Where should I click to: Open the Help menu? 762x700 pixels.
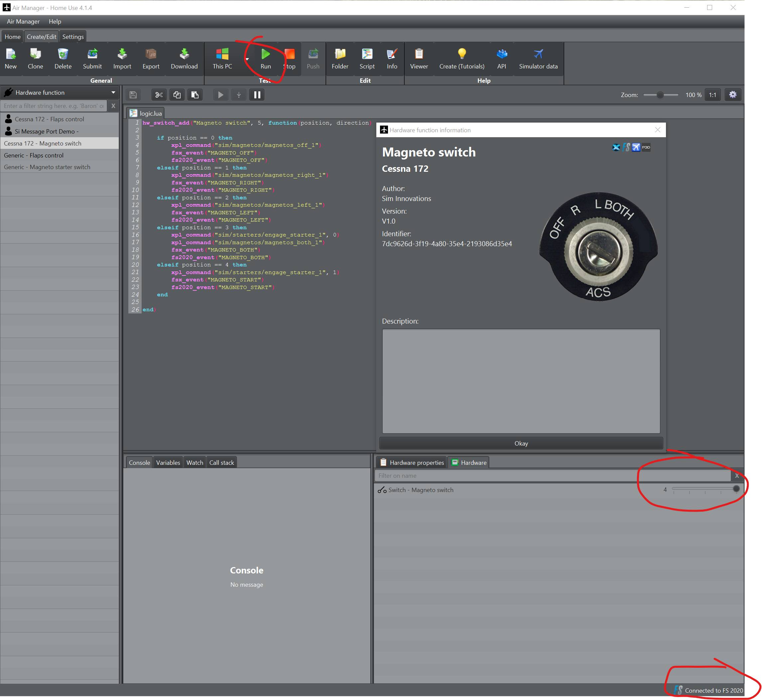pyautogui.click(x=55, y=22)
